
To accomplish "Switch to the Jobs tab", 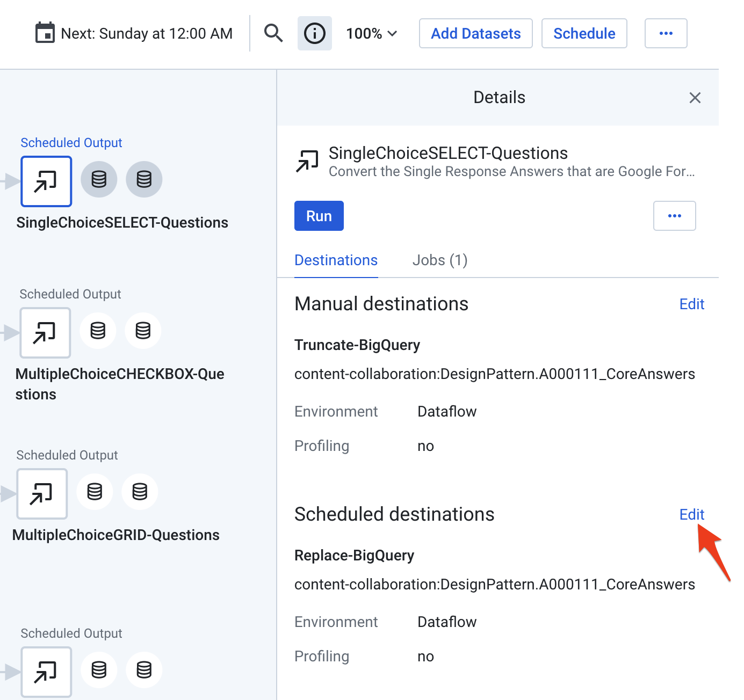I will (439, 260).
